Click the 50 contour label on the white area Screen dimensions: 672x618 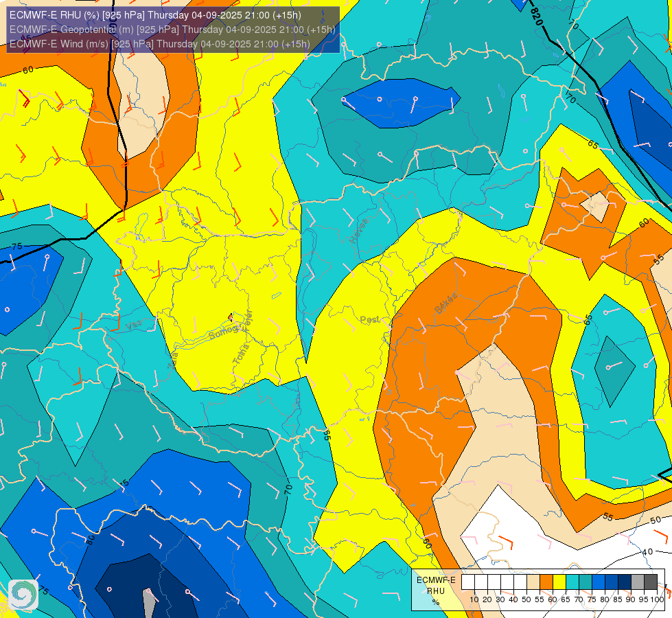point(656,520)
